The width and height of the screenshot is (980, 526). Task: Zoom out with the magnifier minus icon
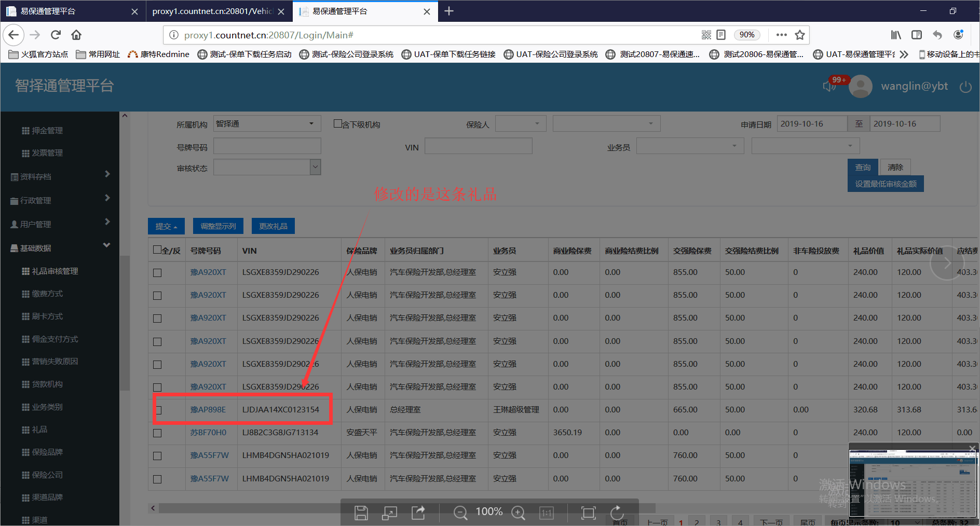tap(460, 513)
